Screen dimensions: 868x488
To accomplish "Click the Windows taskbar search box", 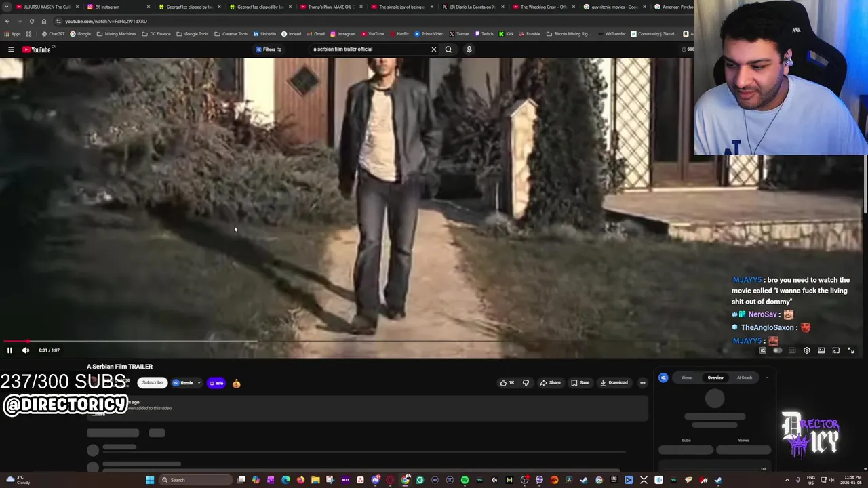I will coord(196,480).
